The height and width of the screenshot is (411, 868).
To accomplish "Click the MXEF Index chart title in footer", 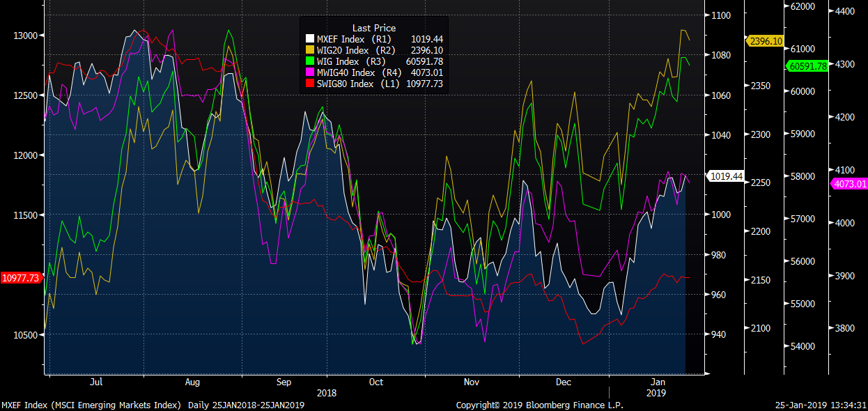I will pos(91,405).
